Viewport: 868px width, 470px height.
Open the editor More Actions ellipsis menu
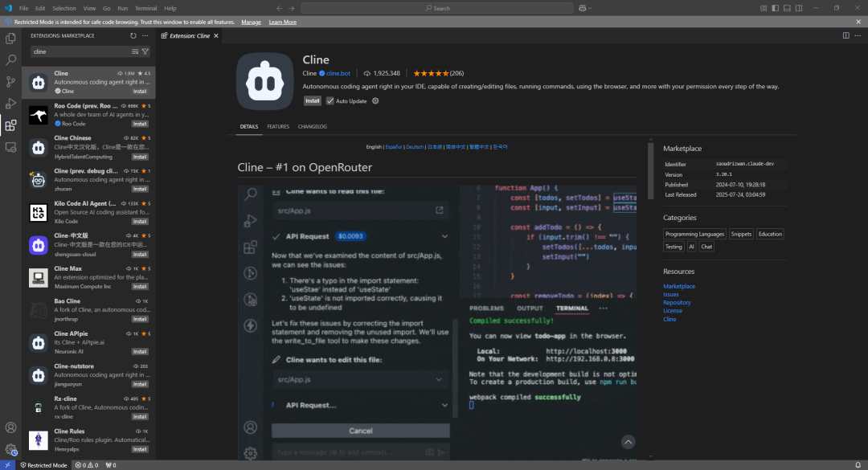(x=858, y=35)
